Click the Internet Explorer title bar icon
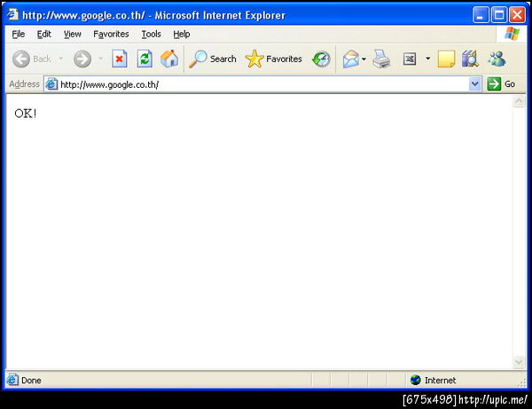The height and width of the screenshot is (409, 532). pyautogui.click(x=13, y=14)
